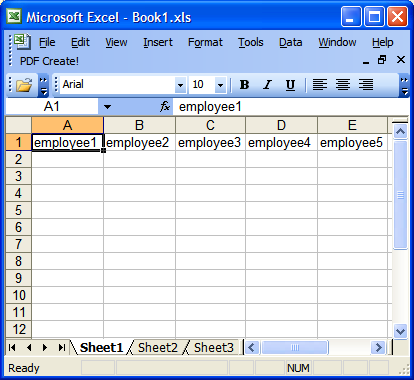
Task: Open the Insert menu
Action: click(x=158, y=42)
